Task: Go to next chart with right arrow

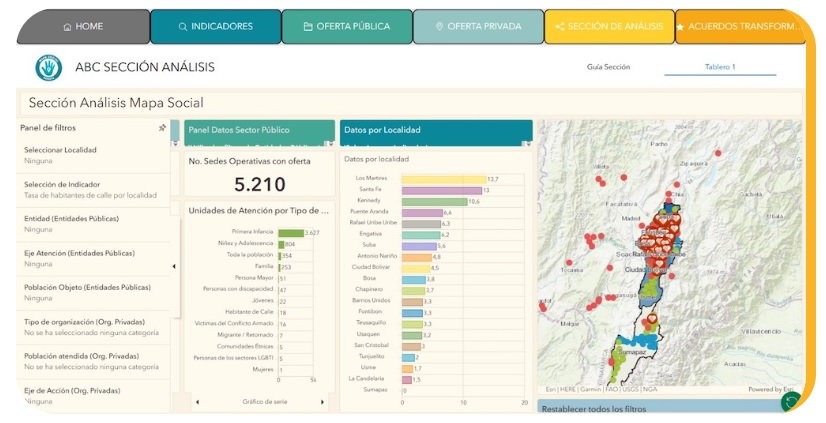Action: 322,401
